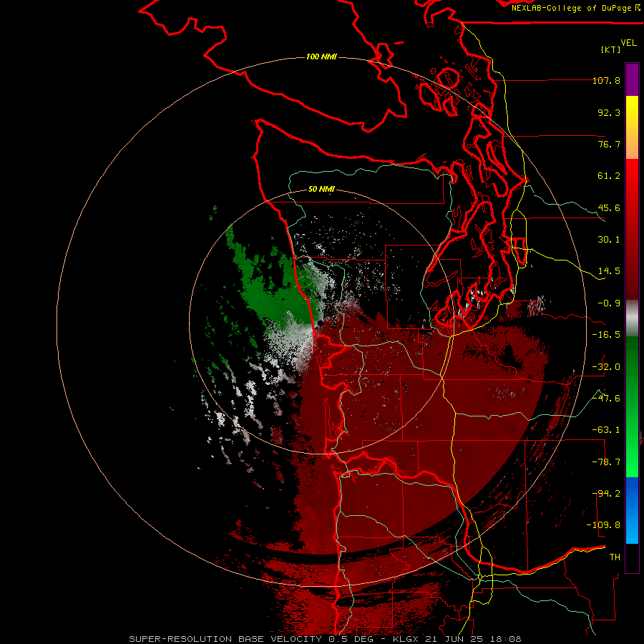Viewport: 644px width, 644px height.
Task: Select the -63.1 velocity scale value
Action: pyautogui.click(x=606, y=430)
